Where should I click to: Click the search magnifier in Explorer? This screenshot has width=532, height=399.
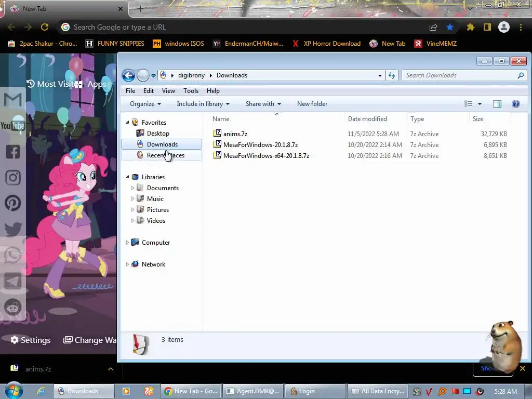[x=521, y=75]
